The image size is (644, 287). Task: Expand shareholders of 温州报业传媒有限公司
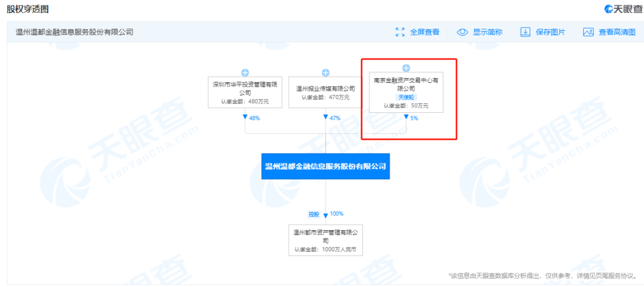326,73
